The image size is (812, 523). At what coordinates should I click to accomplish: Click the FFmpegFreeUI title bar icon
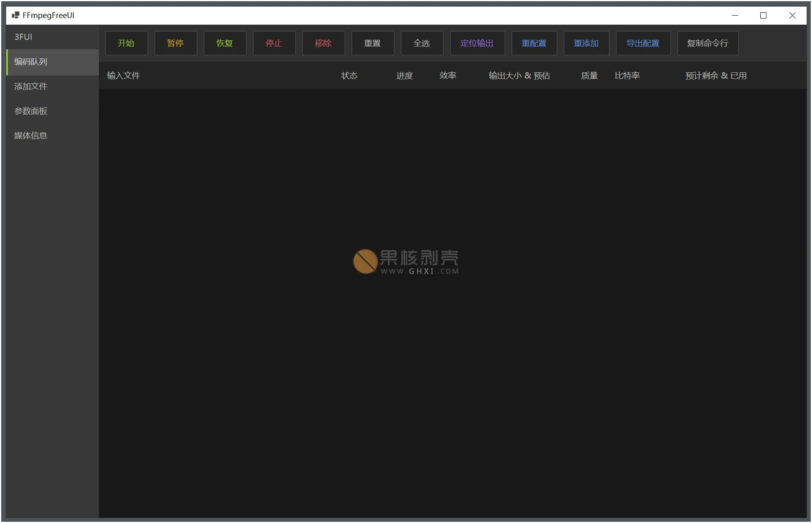16,15
